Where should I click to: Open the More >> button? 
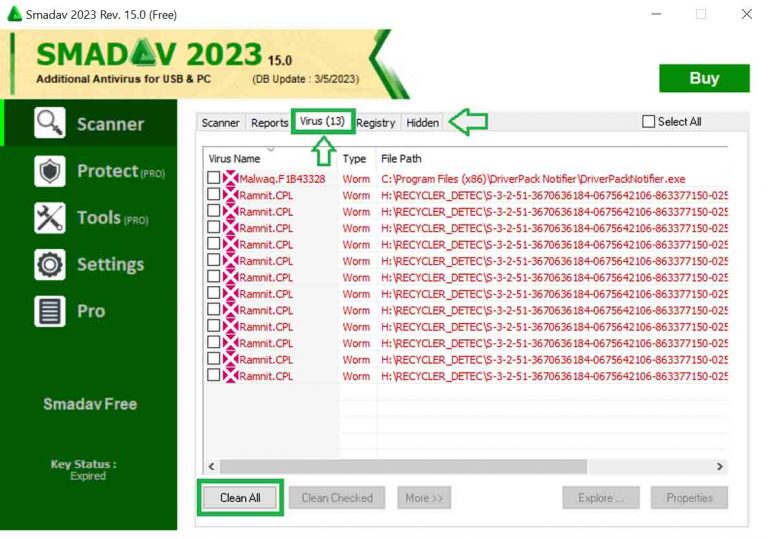pyautogui.click(x=424, y=498)
